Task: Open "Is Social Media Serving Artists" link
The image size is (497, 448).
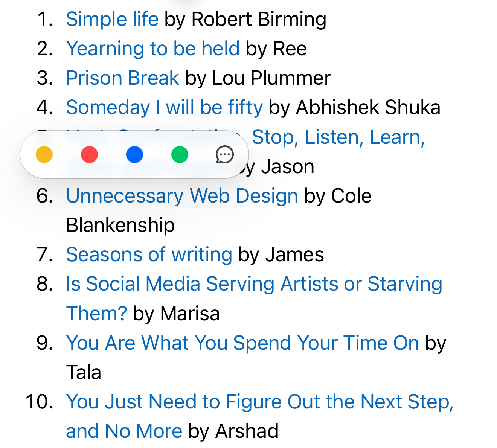Action: (254, 284)
